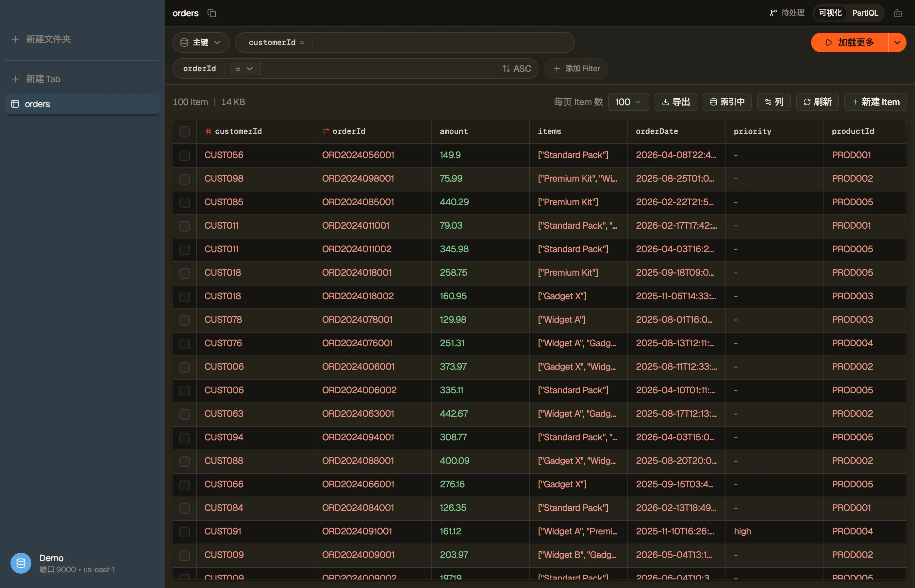This screenshot has height=588, width=915.
Task: Open the per-page 100 items dropdown
Action: (x=628, y=102)
